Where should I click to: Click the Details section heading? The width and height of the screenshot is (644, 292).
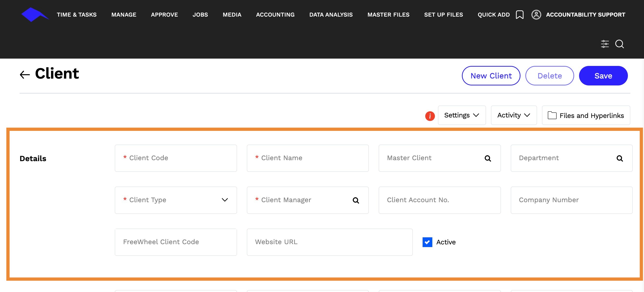[33, 158]
